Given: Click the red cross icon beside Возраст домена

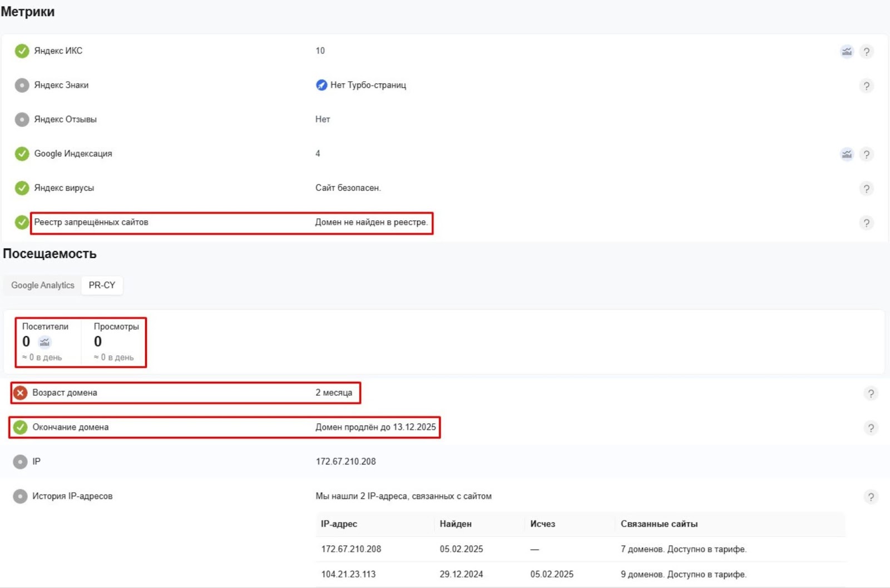Looking at the screenshot, I should (20, 393).
